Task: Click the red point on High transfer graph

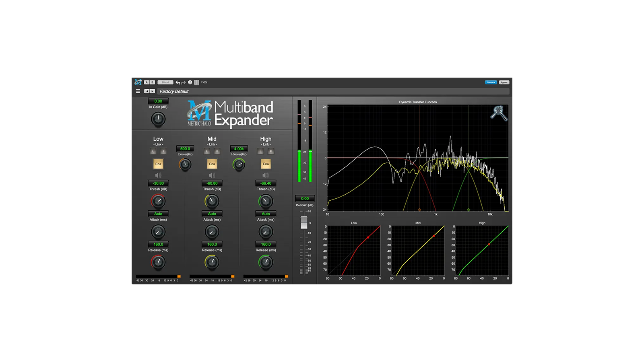Action: tap(489, 244)
